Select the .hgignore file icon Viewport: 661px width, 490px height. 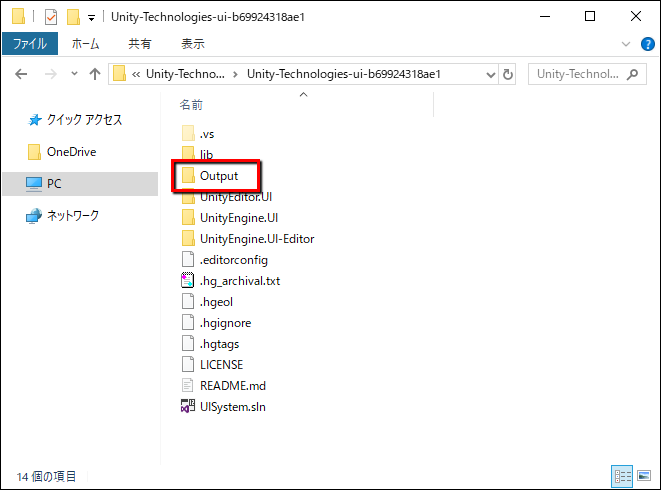pos(188,323)
